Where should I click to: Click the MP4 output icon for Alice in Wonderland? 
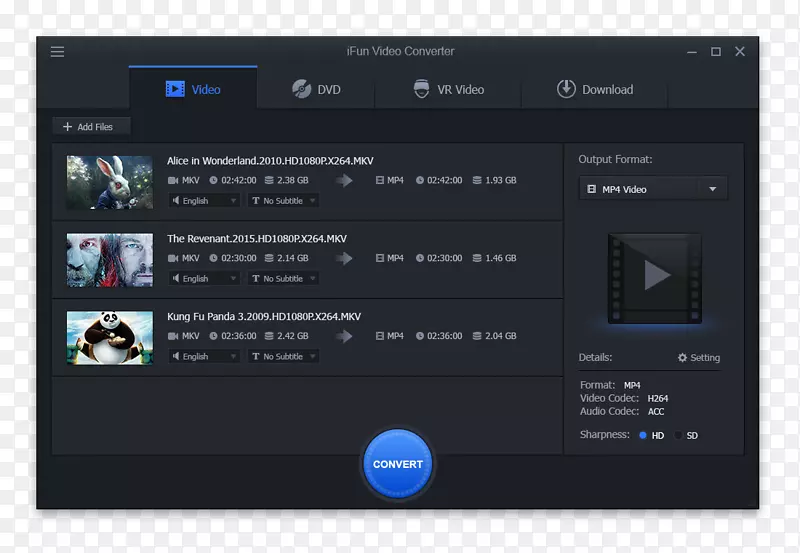click(380, 181)
